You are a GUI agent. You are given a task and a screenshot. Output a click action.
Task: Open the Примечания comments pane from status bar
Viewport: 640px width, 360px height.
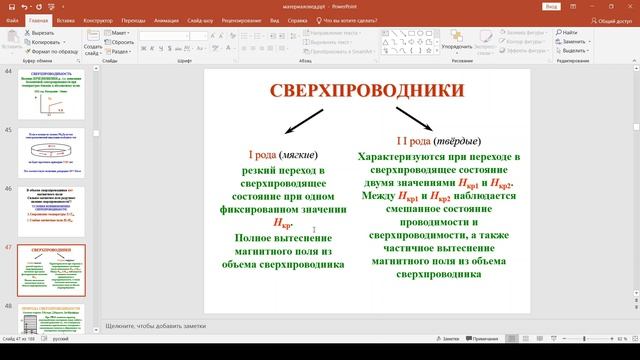482,339
